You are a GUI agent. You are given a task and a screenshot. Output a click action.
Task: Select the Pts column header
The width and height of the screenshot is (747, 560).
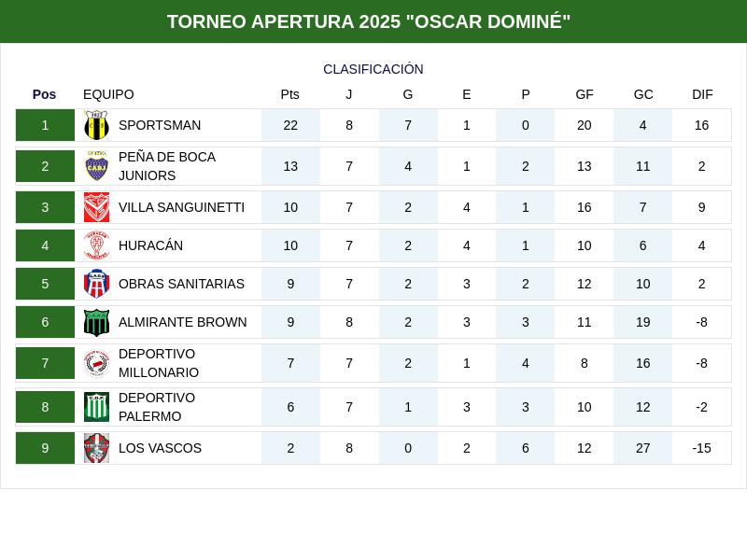[x=290, y=94]
